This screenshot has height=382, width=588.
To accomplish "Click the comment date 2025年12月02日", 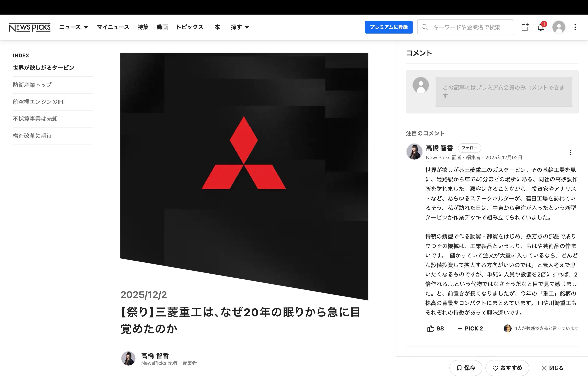I will pyautogui.click(x=504, y=157).
